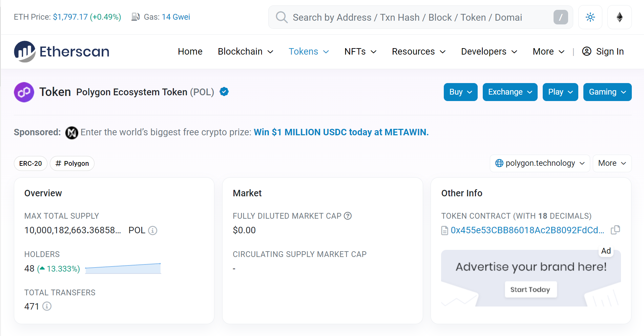
Task: Click the 14 Gwei gas link
Action: coord(176,17)
